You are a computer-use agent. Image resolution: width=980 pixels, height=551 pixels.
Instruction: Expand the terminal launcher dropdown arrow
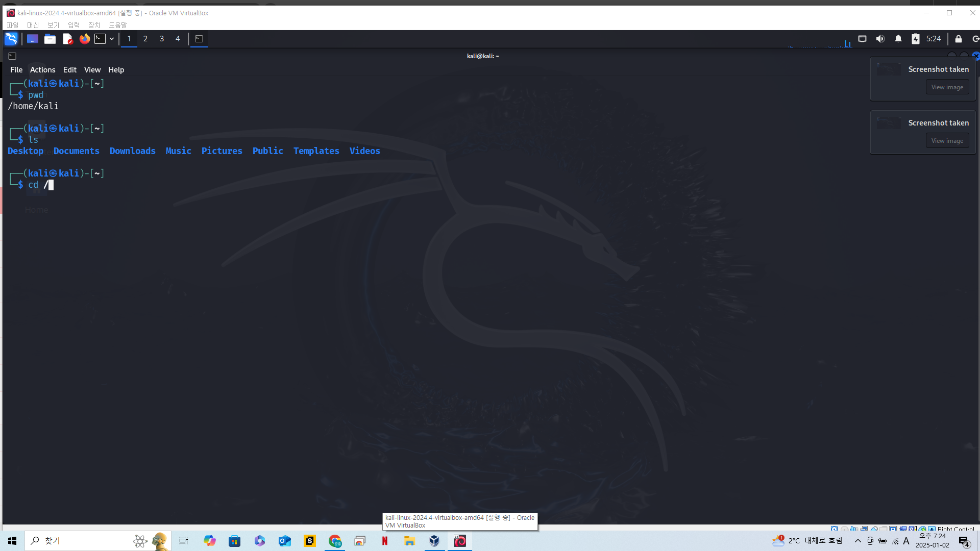(112, 39)
